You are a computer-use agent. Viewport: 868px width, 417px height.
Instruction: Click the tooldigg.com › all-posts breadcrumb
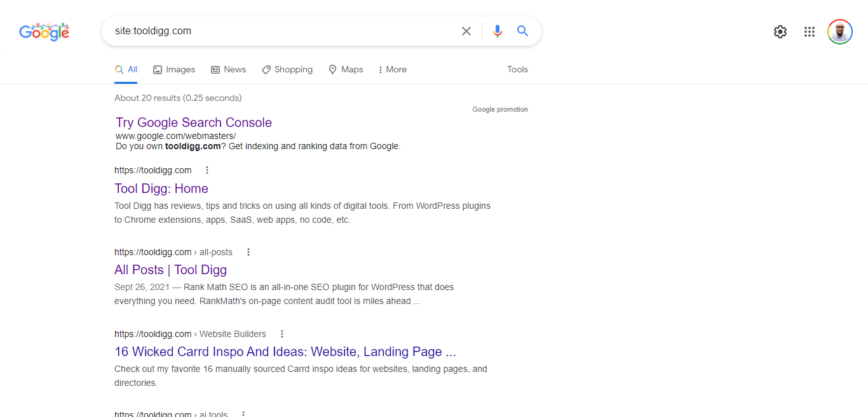coord(173,252)
